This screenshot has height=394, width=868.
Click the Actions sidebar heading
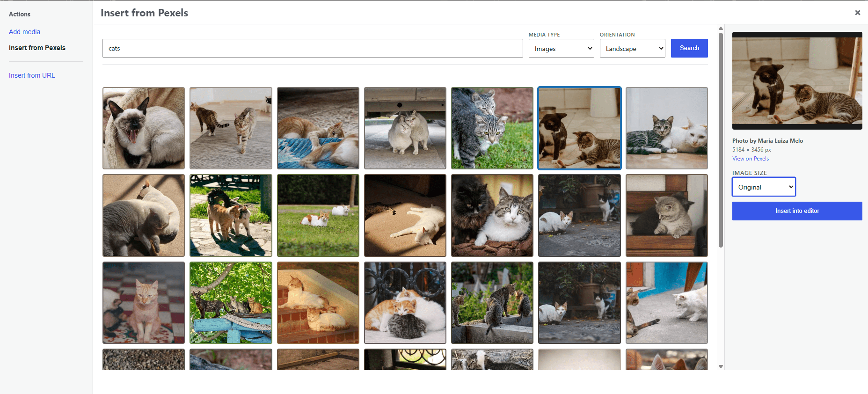(20, 15)
